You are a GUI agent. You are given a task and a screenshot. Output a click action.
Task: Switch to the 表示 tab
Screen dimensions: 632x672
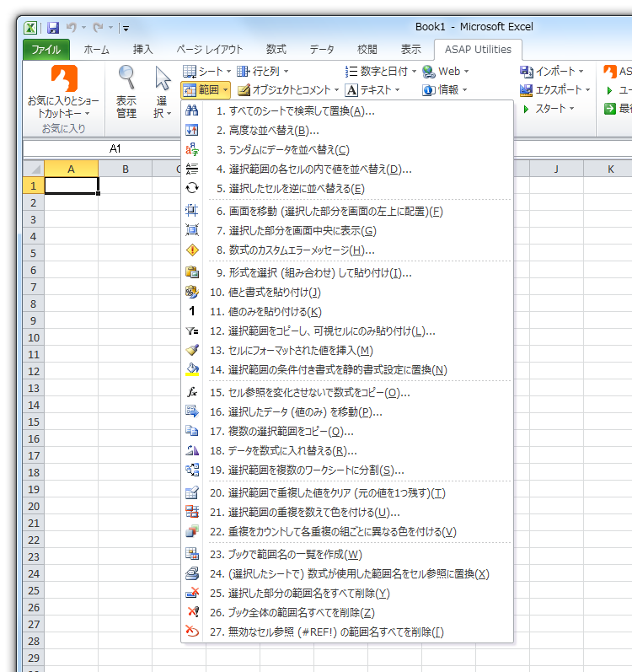click(411, 50)
